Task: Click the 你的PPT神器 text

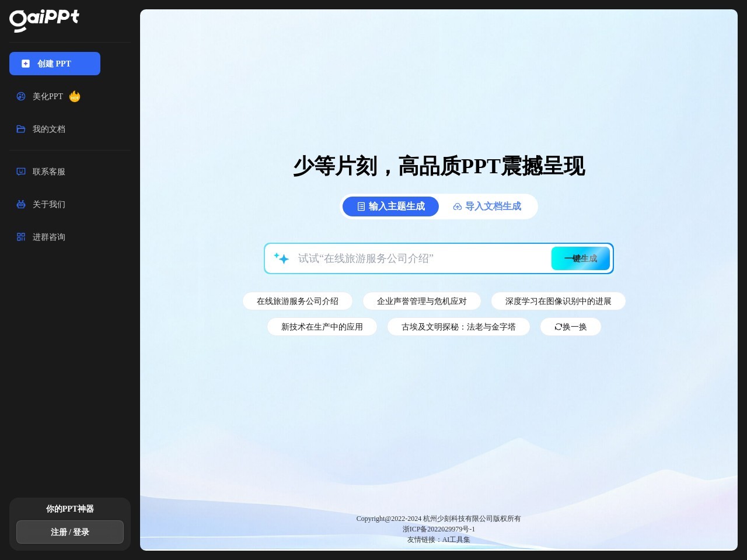Action: (x=70, y=509)
